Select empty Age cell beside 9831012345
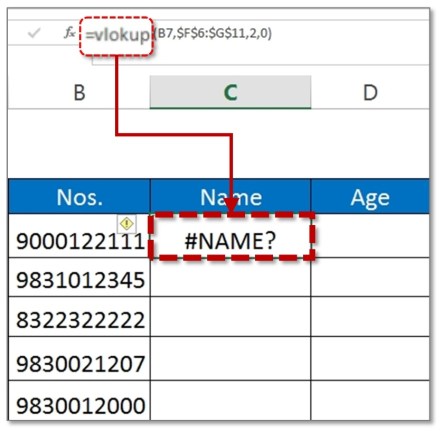Screen dimensions: 442x431 (370, 277)
